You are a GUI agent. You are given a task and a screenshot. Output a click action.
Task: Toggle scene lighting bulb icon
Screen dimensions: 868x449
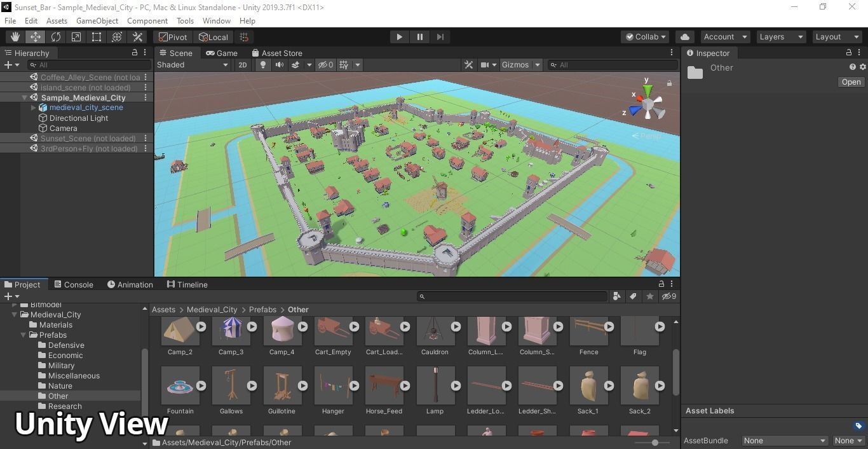coord(263,65)
